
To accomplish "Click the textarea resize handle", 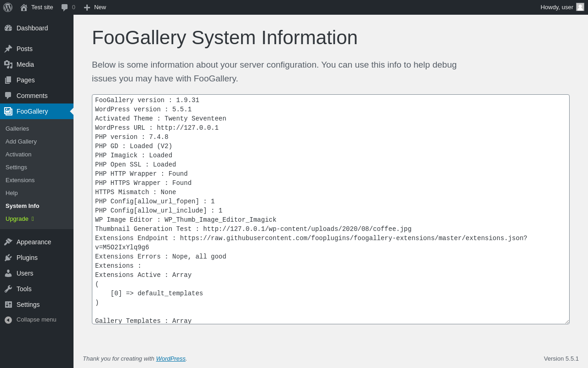I will click(566, 321).
